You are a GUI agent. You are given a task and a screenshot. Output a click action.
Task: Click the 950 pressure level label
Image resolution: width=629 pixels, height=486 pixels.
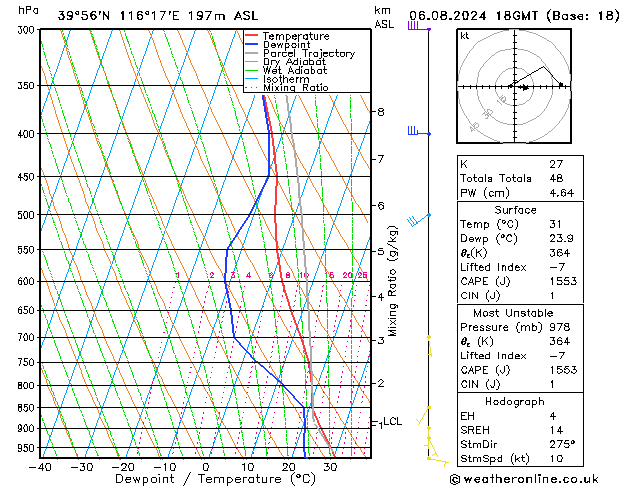(x=28, y=448)
